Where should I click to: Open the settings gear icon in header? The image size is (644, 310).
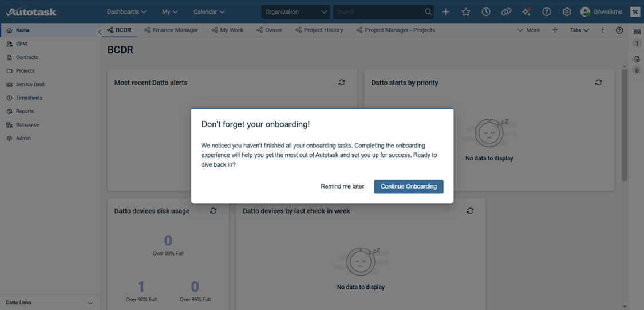(x=567, y=12)
